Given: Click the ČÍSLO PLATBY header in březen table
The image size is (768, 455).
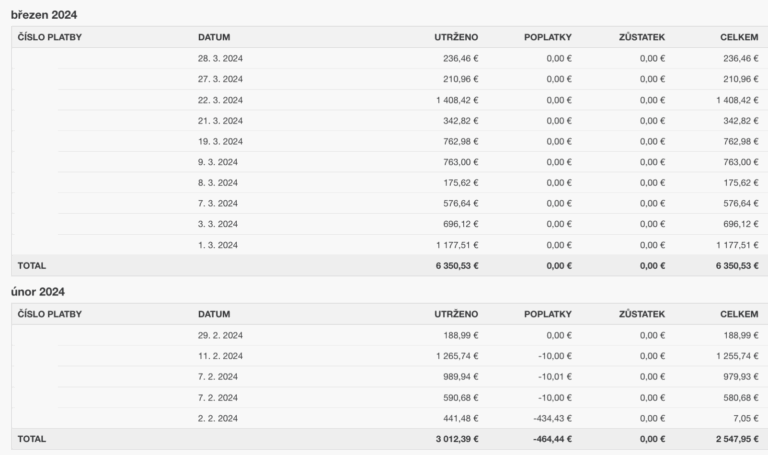Looking at the screenshot, I should 49,37.
